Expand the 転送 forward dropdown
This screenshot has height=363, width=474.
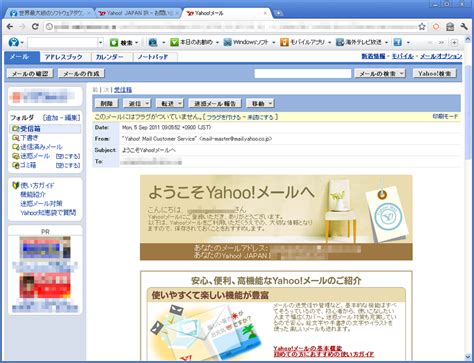[x=180, y=103]
